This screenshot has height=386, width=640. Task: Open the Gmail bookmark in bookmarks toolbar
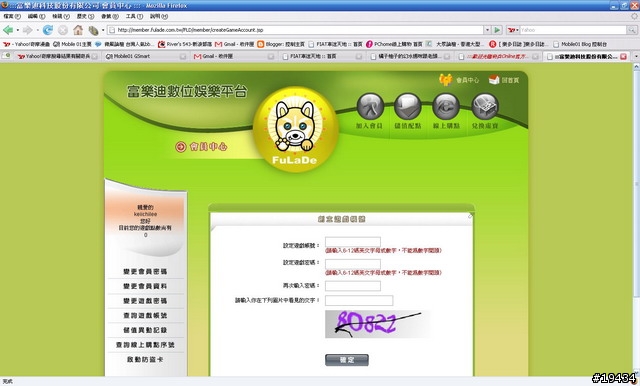tap(235, 44)
